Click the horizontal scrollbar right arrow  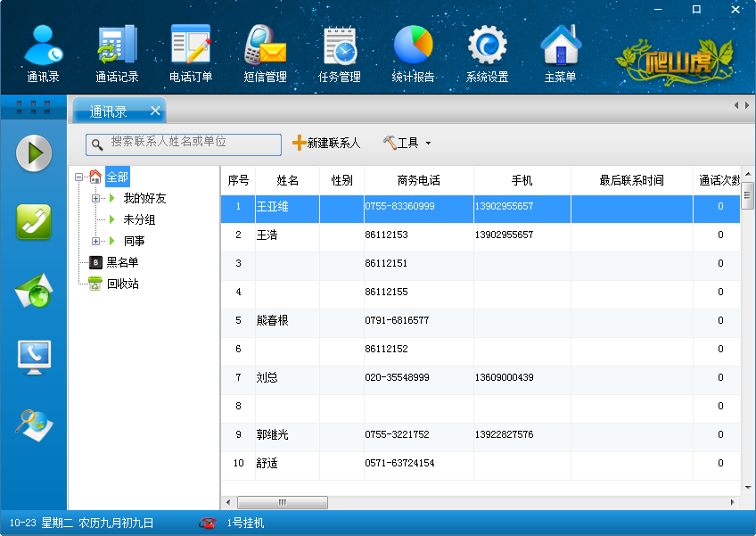coord(734,502)
